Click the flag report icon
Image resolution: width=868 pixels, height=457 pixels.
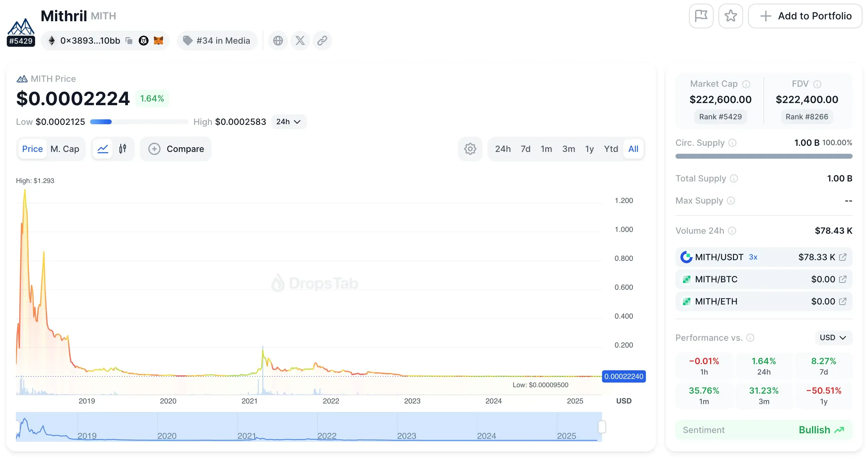click(701, 16)
